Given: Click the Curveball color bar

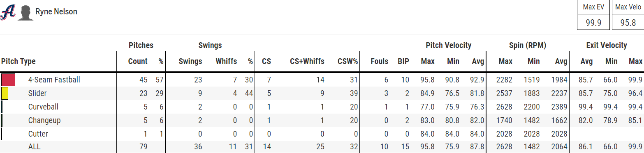Looking at the screenshot, I should tap(2, 107).
